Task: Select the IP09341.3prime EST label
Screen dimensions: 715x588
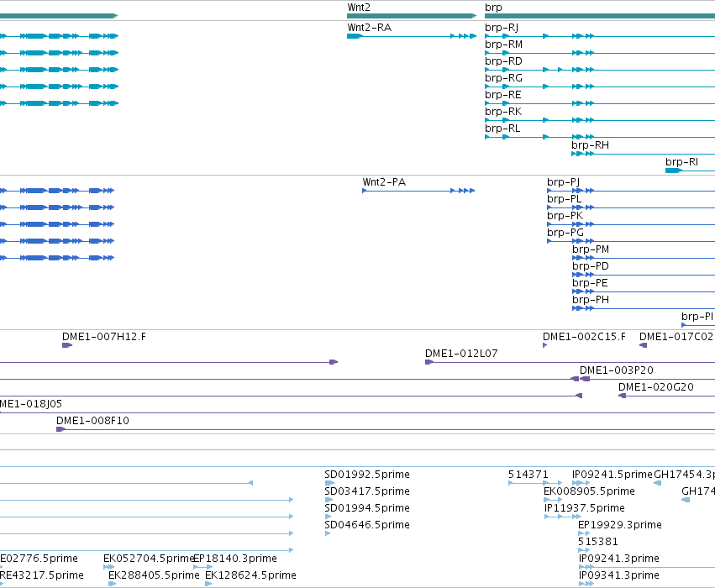Action: click(x=619, y=576)
